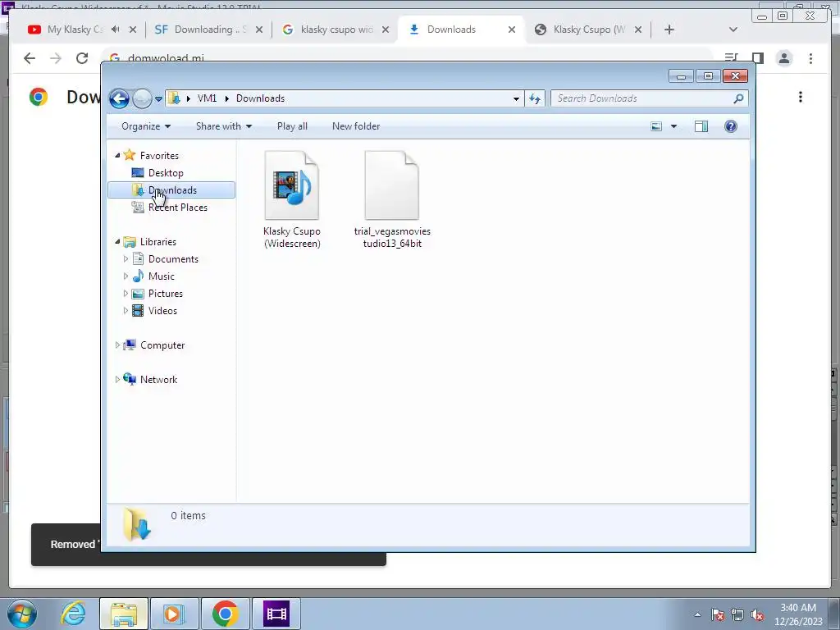Click Chrome back arrow
This screenshot has height=630, width=840.
[x=30, y=58]
